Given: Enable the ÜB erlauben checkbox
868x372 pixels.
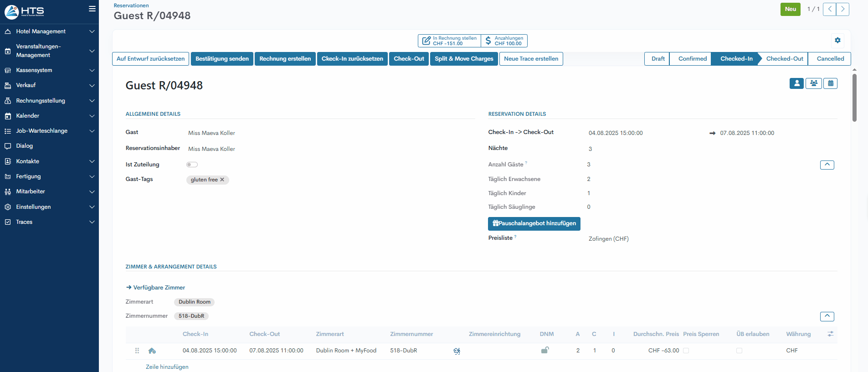Looking at the screenshot, I should [x=739, y=351].
